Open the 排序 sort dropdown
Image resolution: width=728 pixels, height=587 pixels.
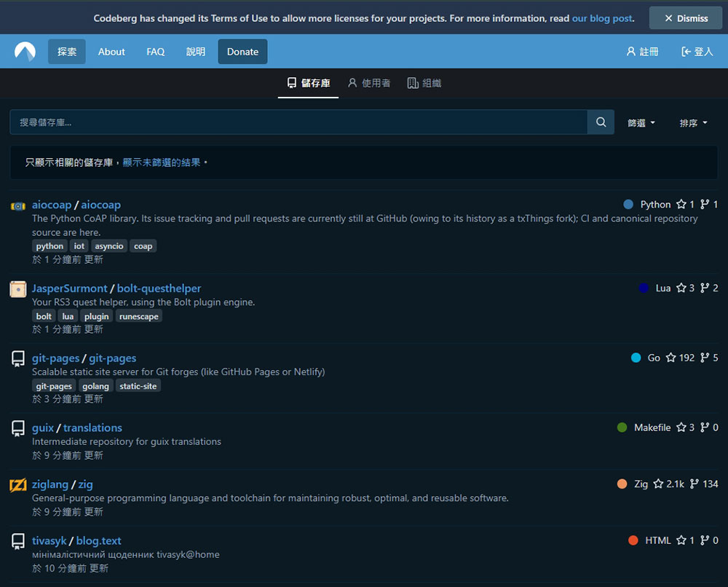tap(692, 122)
